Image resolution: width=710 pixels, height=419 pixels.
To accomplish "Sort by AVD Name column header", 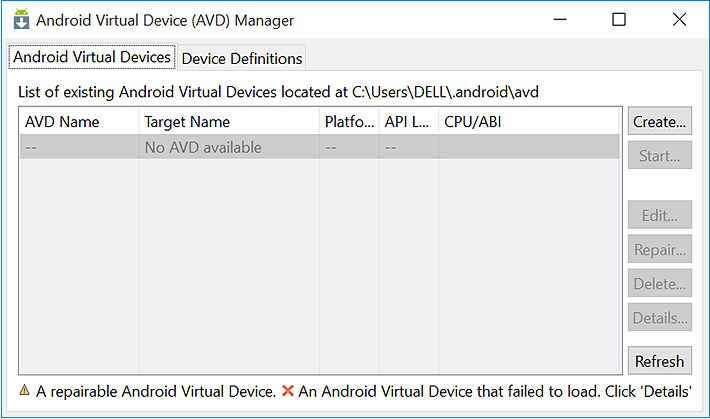I will coord(80,122).
